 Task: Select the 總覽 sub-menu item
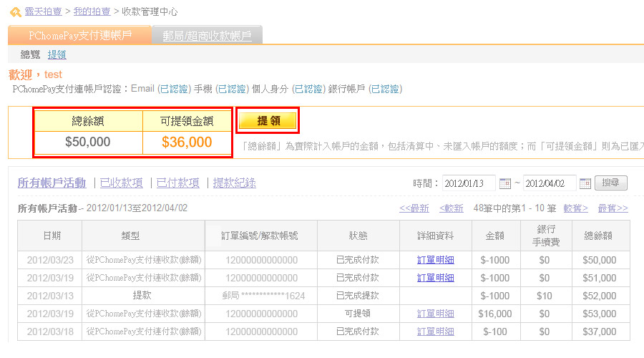click(x=30, y=54)
